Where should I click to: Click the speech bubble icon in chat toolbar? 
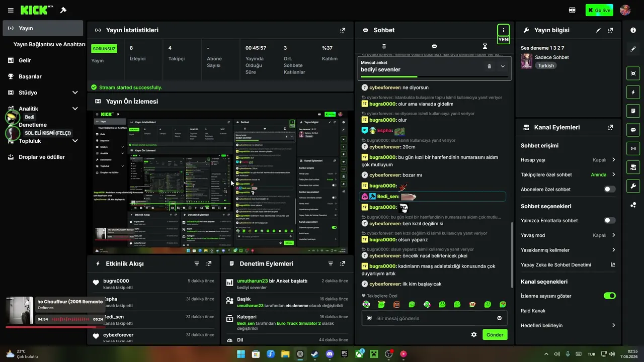[x=434, y=46]
